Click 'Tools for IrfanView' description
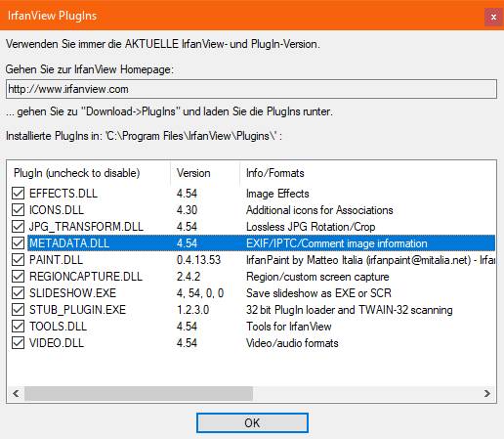Screen dimensions: 504x439 coord(289,327)
